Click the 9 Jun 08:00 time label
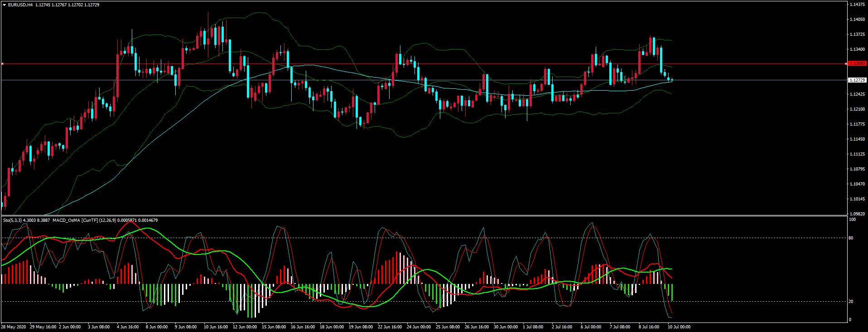 point(186,327)
